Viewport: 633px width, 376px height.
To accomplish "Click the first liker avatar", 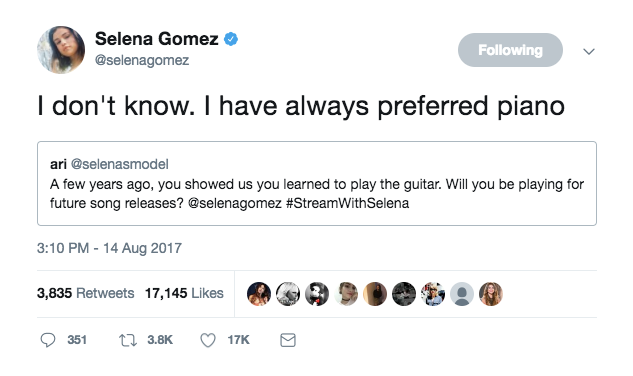I will pyautogui.click(x=259, y=294).
